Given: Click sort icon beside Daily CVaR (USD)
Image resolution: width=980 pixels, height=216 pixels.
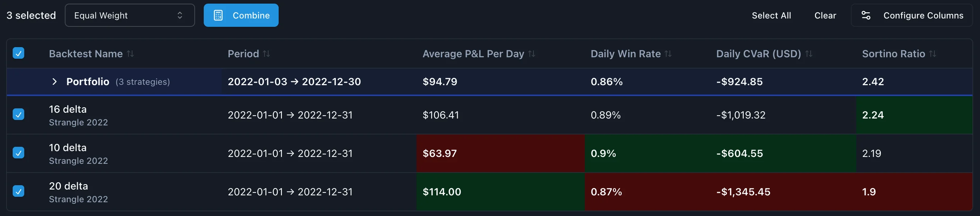Looking at the screenshot, I should [809, 54].
